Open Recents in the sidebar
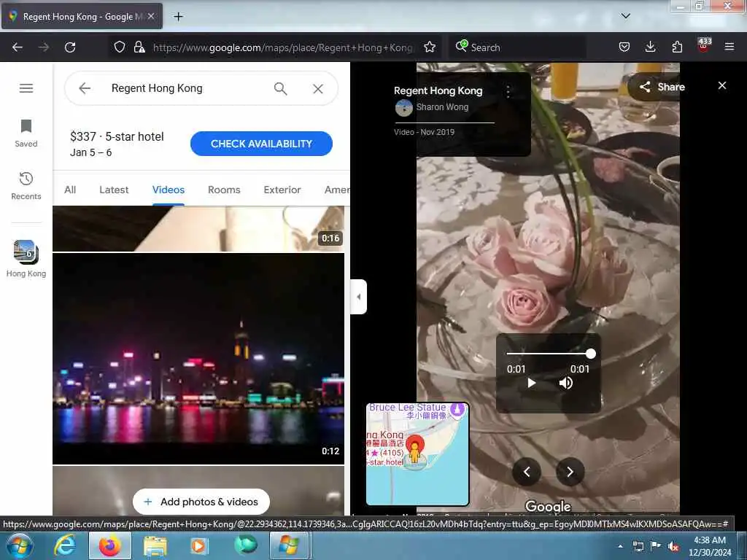 26,186
